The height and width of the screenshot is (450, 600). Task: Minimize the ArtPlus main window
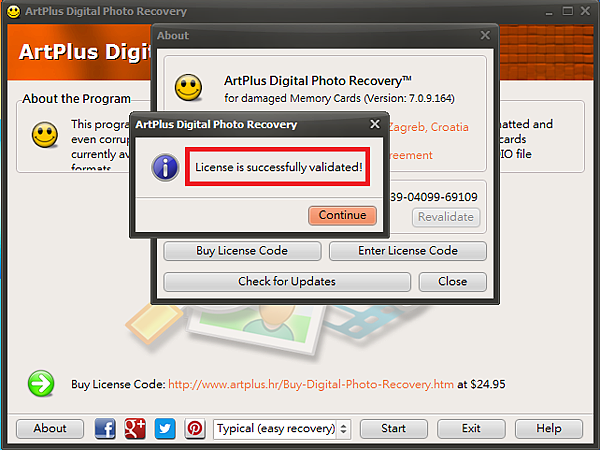pos(549,11)
